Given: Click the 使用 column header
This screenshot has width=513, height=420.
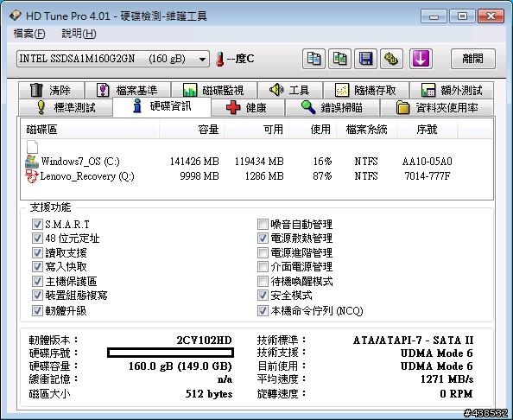Looking at the screenshot, I should 313,130.
